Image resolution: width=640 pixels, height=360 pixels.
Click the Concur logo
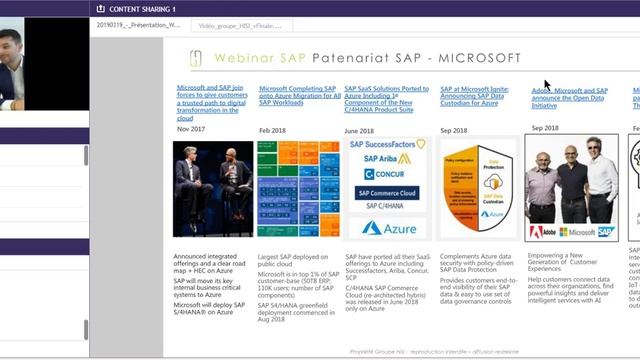pyautogui.click(x=384, y=174)
